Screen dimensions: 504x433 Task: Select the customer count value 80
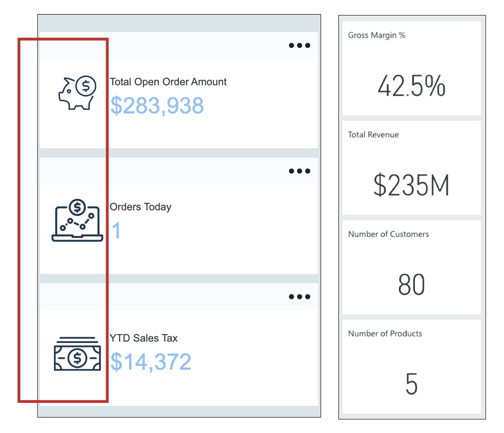411,285
